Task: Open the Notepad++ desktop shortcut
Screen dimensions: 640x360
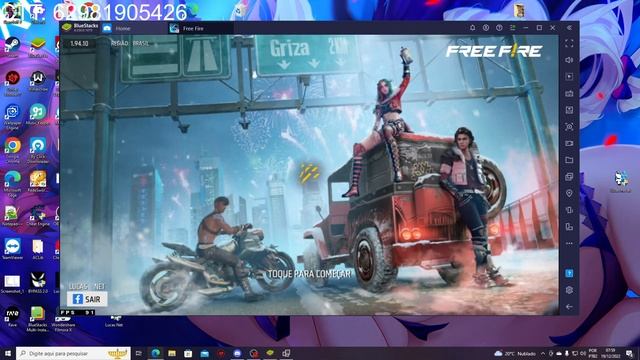Action: [x=11, y=216]
